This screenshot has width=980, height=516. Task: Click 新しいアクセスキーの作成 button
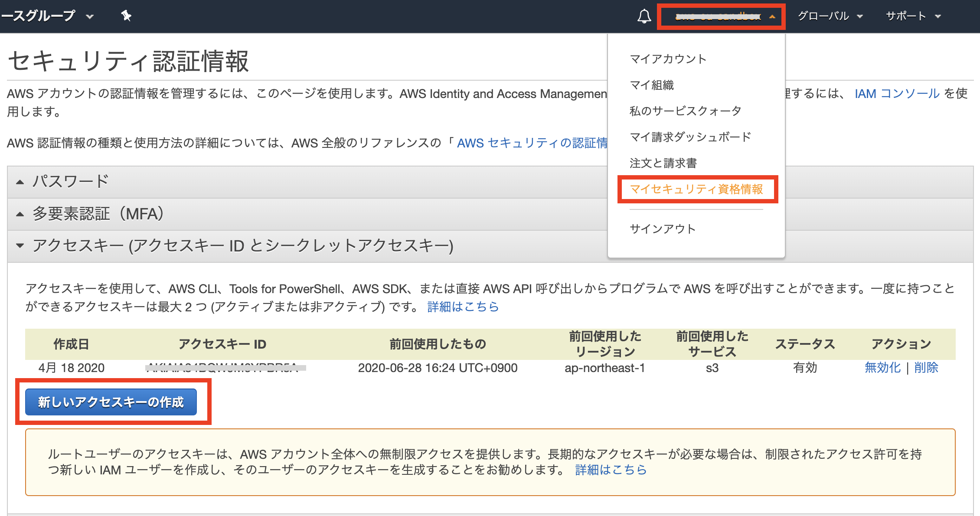coord(111,402)
